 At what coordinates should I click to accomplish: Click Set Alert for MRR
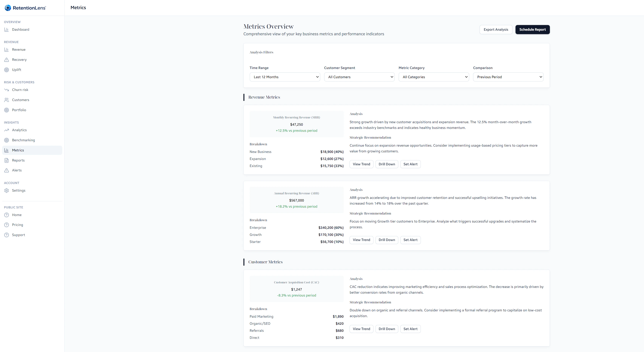[x=410, y=164]
